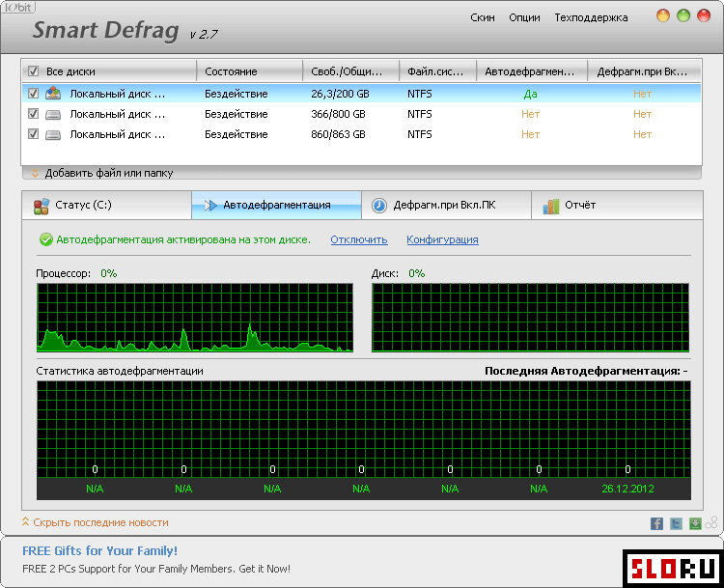
Task: Click the Facebook share icon
Action: (656, 523)
